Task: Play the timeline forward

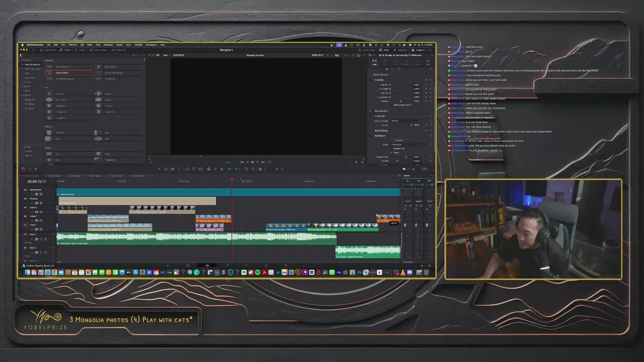Action: (x=258, y=162)
